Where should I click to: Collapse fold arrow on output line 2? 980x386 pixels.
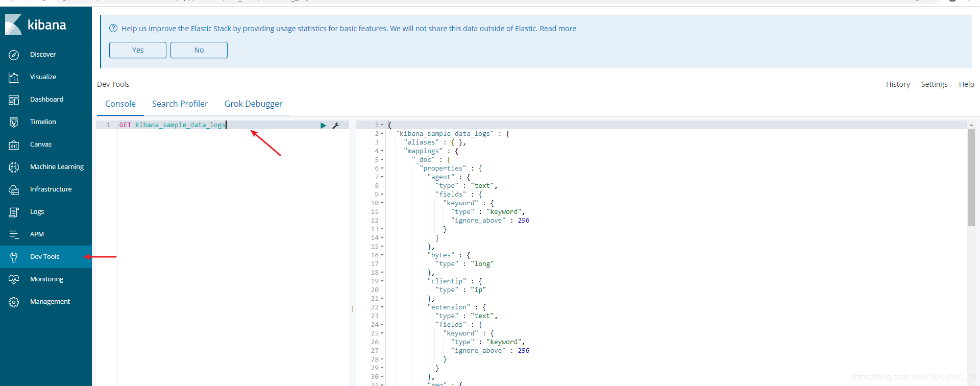(382, 134)
